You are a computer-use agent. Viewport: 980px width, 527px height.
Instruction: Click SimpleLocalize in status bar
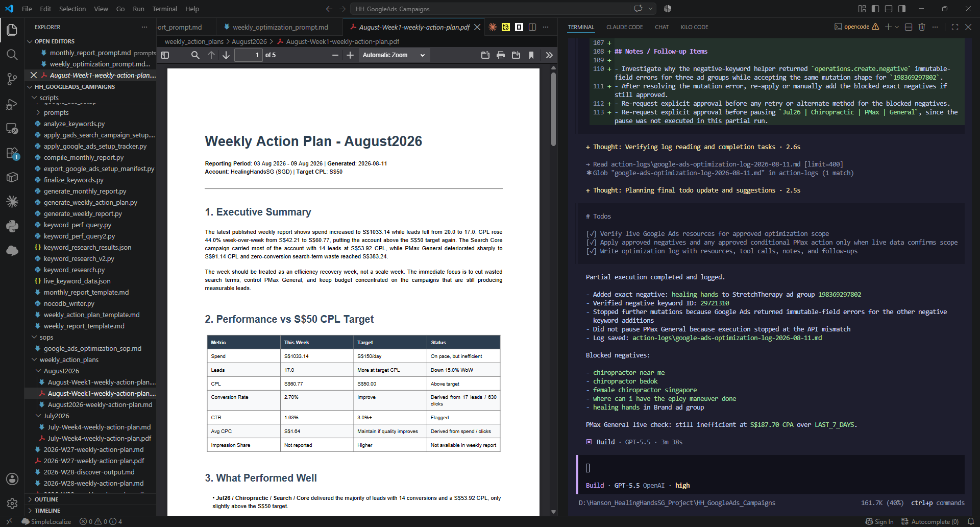coord(46,521)
